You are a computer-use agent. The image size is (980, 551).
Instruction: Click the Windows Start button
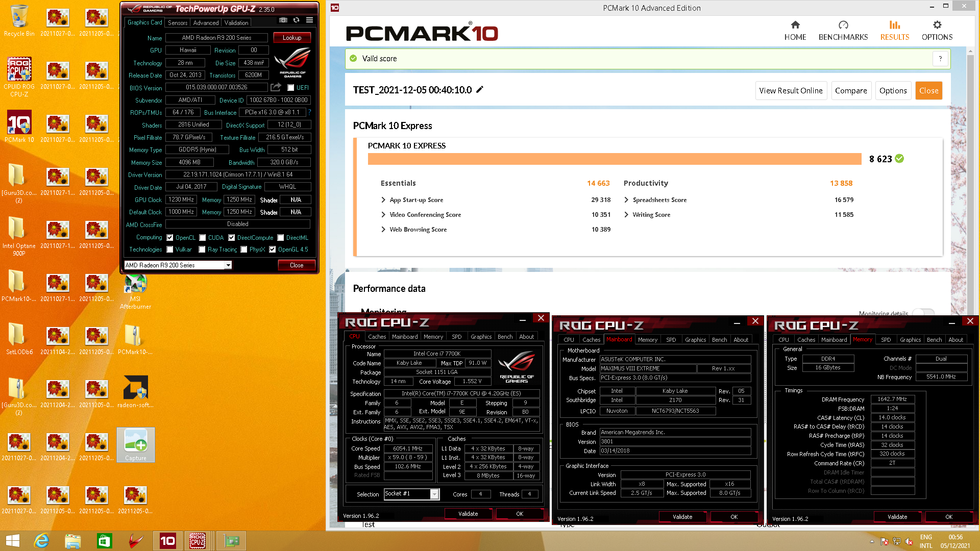point(13,541)
